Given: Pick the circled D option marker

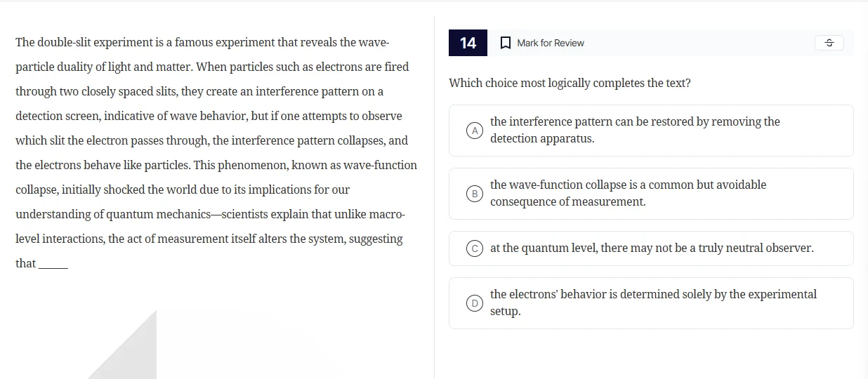Looking at the screenshot, I should point(475,303).
